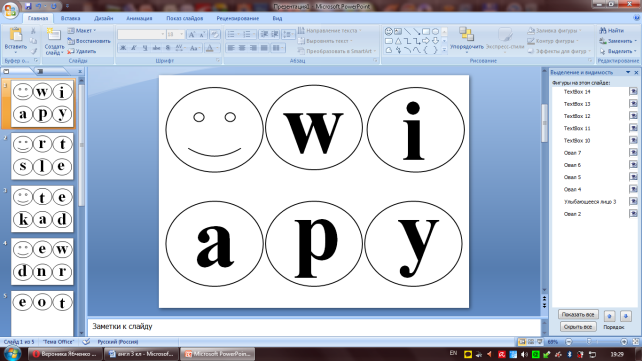The width and height of the screenshot is (642, 361).
Task: Hide the Овал 7 shape
Action: 633,153
